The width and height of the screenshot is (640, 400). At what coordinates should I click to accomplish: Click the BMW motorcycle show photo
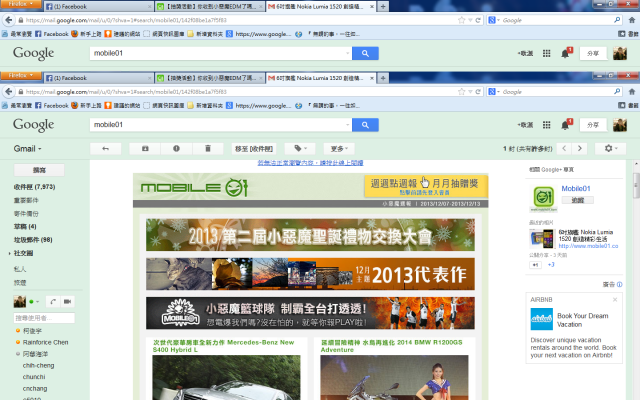[x=394, y=378]
